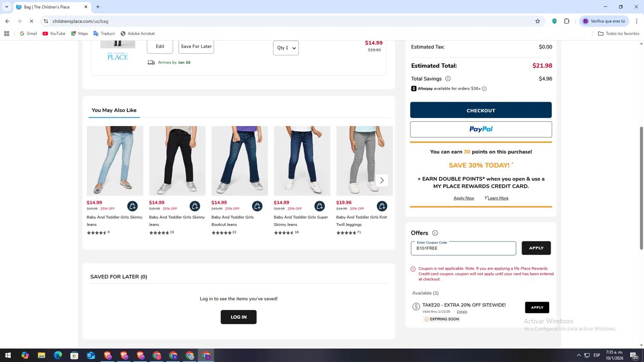The image size is (644, 362).
Task: Click the stop loading button in browser
Action: click(31, 21)
